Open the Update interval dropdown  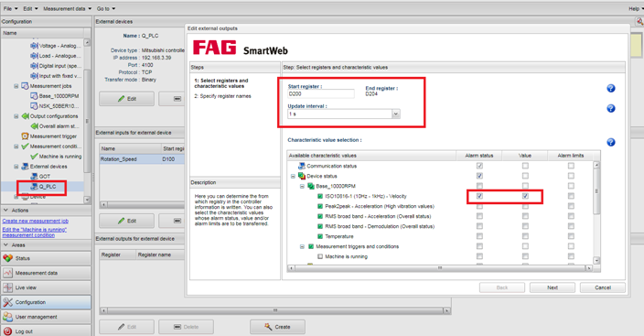point(395,114)
